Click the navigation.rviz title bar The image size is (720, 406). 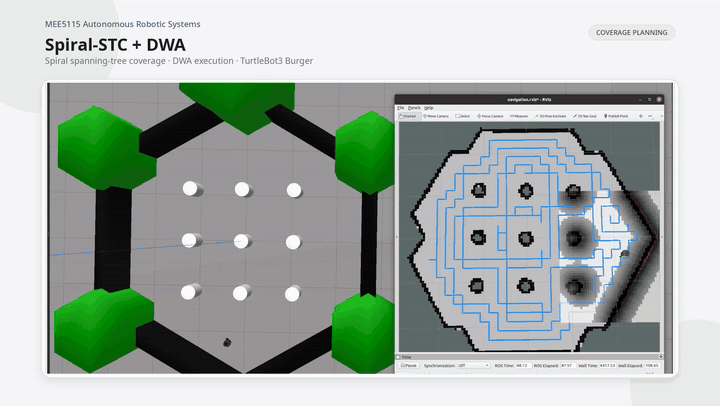click(x=529, y=100)
